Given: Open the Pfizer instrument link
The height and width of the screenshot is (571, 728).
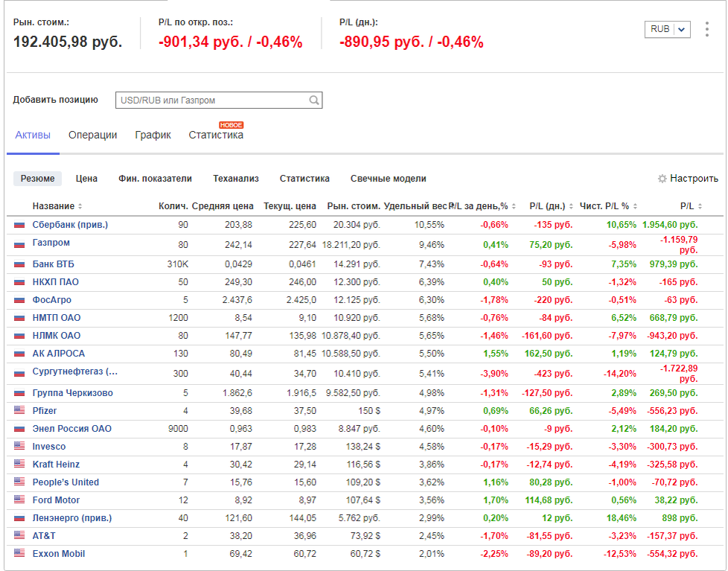Looking at the screenshot, I should [45, 410].
